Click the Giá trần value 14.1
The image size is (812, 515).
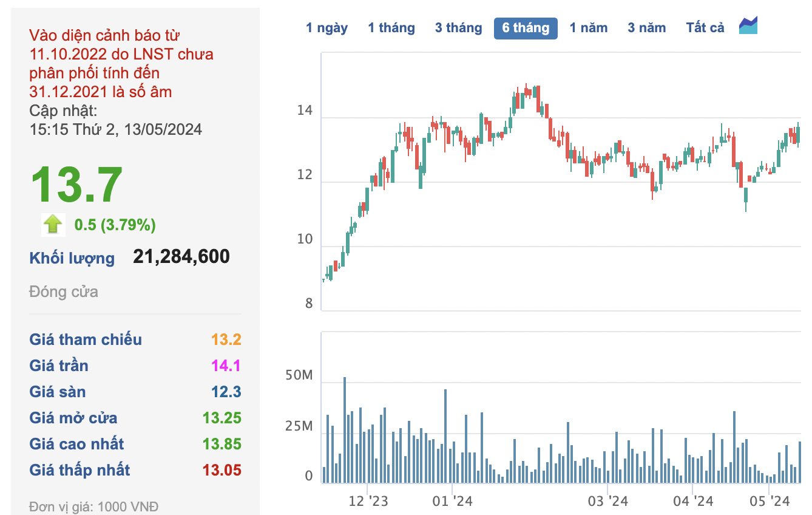(226, 366)
